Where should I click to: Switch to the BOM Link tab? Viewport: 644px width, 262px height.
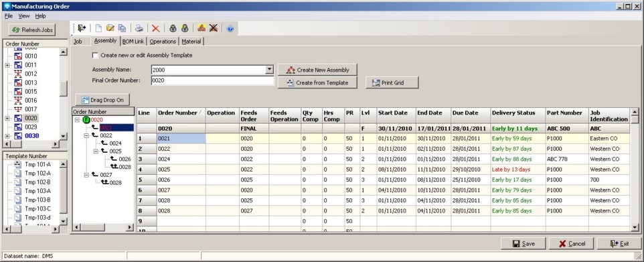(x=133, y=42)
